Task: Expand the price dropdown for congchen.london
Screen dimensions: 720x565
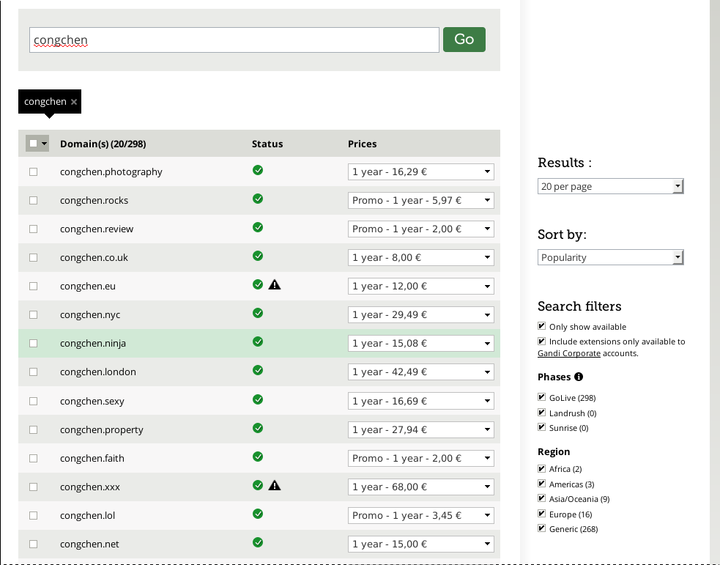Action: tap(421, 372)
